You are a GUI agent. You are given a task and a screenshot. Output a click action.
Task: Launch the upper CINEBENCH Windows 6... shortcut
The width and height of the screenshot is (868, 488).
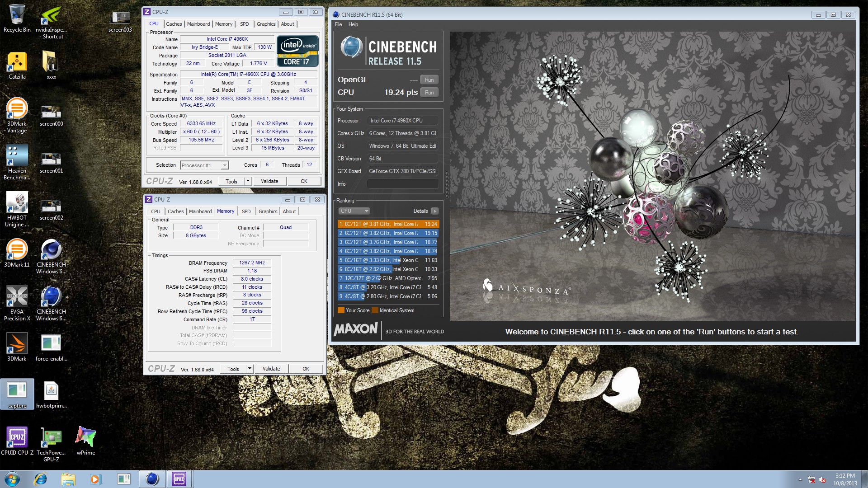tap(51, 257)
